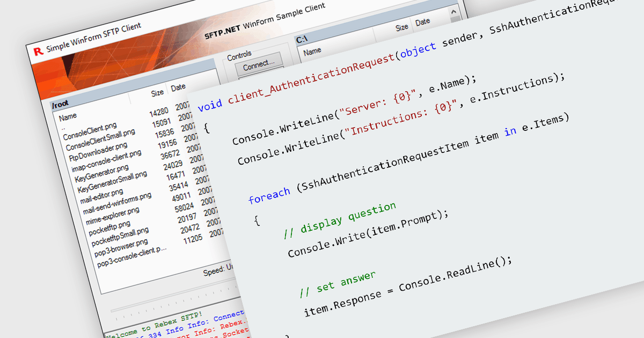Click the 'Welcome to Rebex SFTP!' log line
Screen dimensions: 644x338
155,325
